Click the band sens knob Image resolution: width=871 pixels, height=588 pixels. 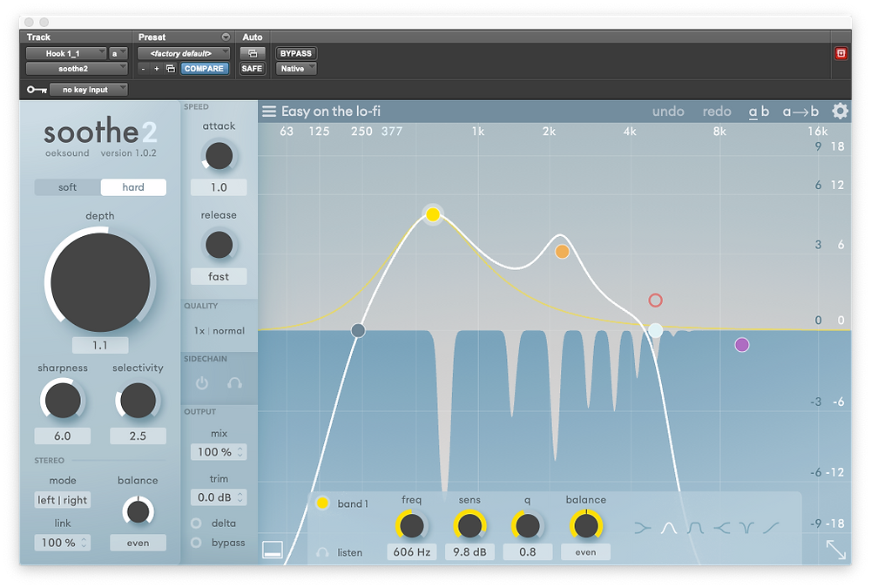[469, 526]
